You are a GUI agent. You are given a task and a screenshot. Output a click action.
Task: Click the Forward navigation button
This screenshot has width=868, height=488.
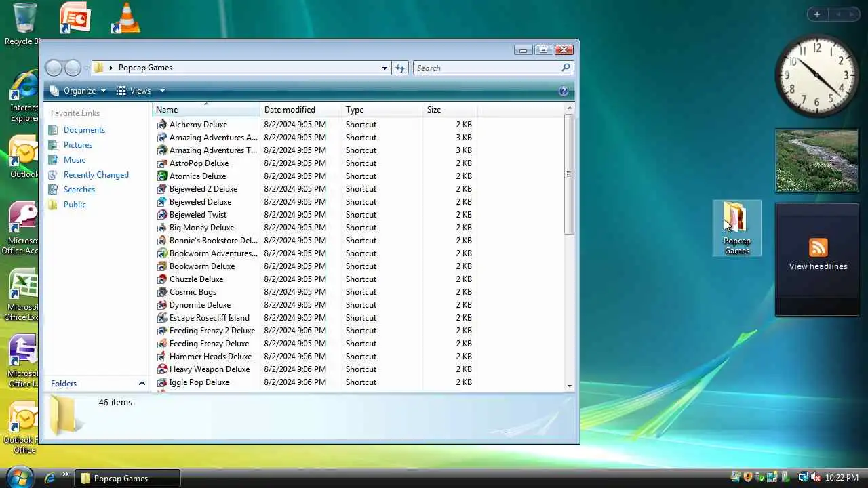[x=73, y=68]
